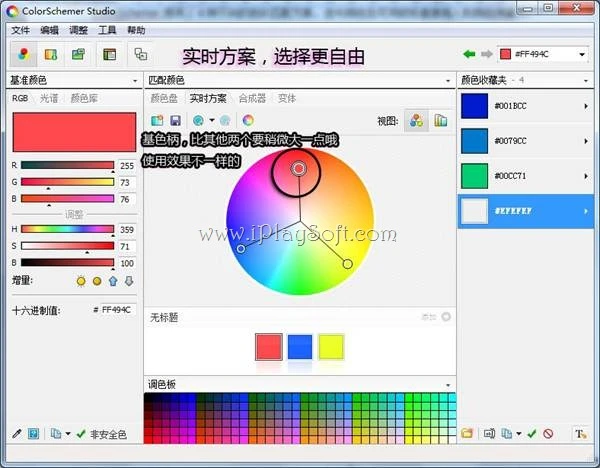Pick a color with the eyedropper icon

17,434
